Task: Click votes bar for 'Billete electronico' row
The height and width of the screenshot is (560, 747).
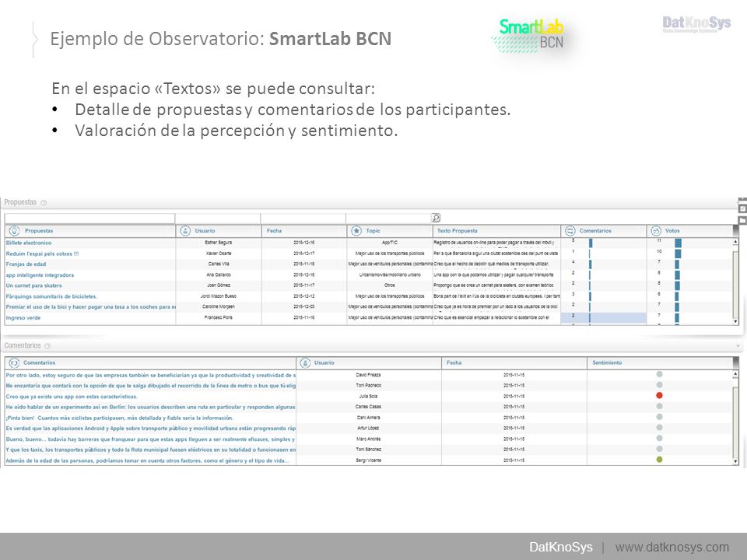Action: pyautogui.click(x=678, y=243)
